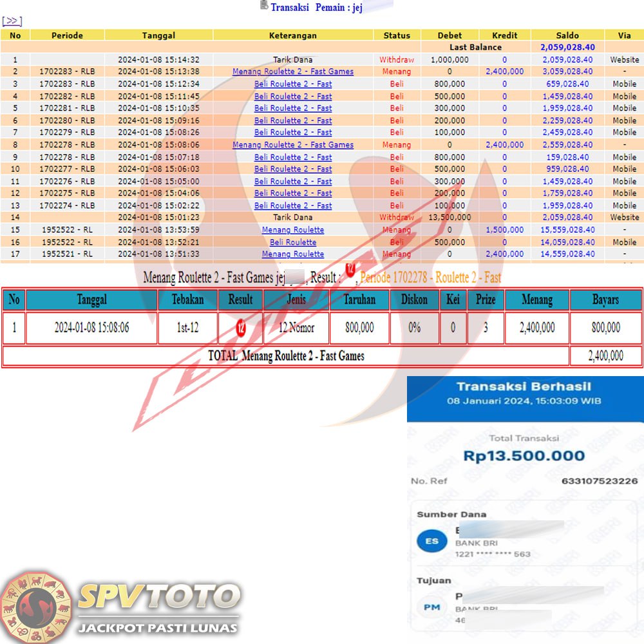Open Beli Roulette 2 - Fast for period 1702274
The height and width of the screenshot is (644, 644).
pyautogui.click(x=293, y=205)
